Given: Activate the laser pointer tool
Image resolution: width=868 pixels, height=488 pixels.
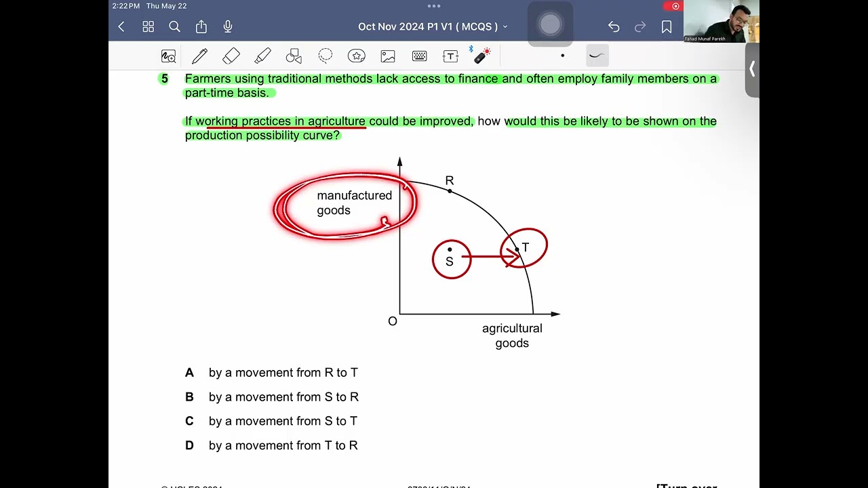Looking at the screenshot, I should 481,55.
